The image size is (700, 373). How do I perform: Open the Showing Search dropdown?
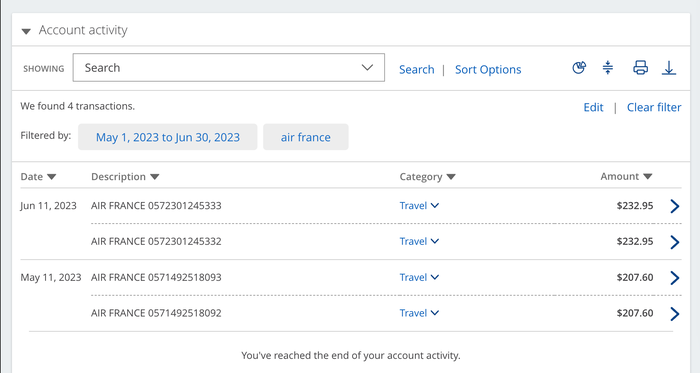[229, 68]
